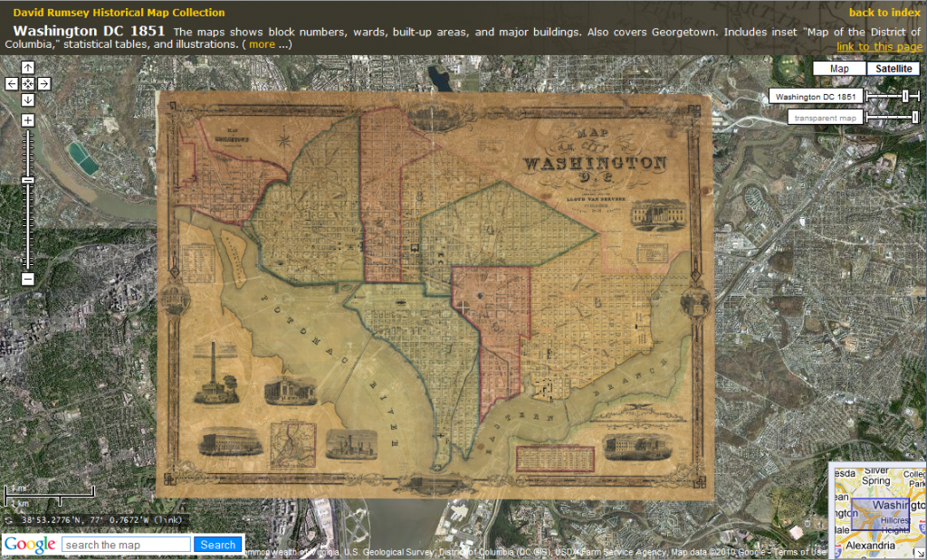
Task: Switch to the Map view
Action: coord(839,69)
